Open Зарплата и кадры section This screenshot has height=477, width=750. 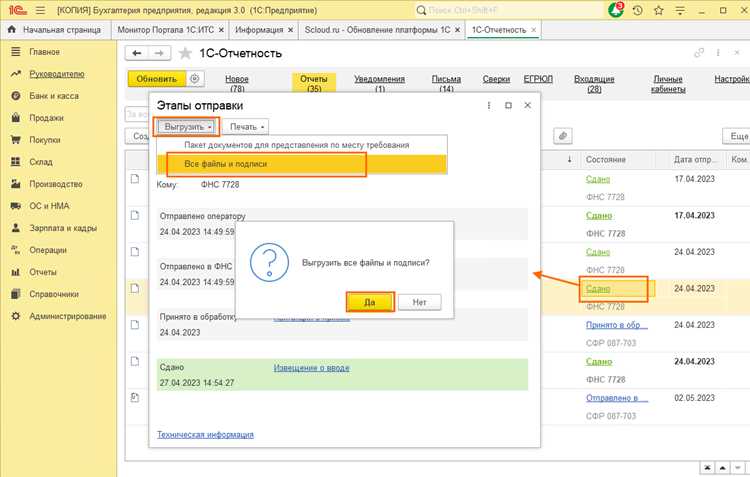(x=63, y=228)
